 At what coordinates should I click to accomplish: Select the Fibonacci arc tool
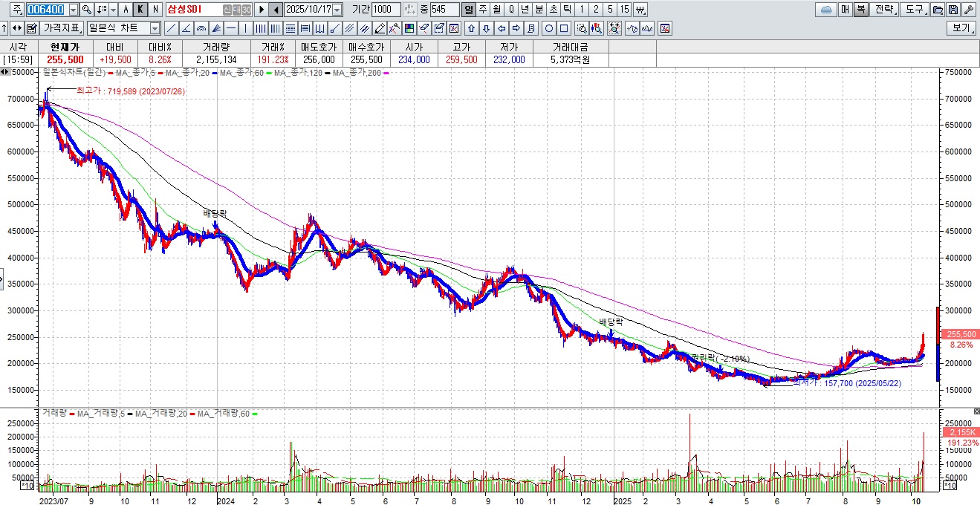[201, 28]
